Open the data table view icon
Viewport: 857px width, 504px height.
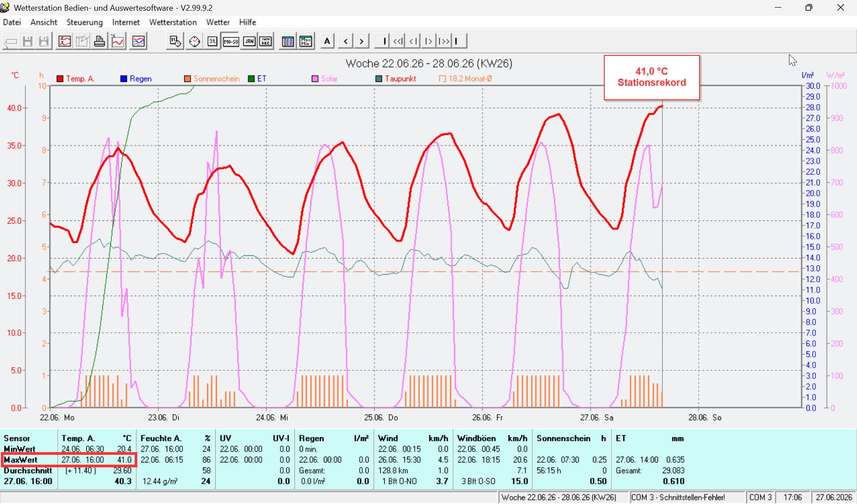pyautogui.click(x=288, y=42)
